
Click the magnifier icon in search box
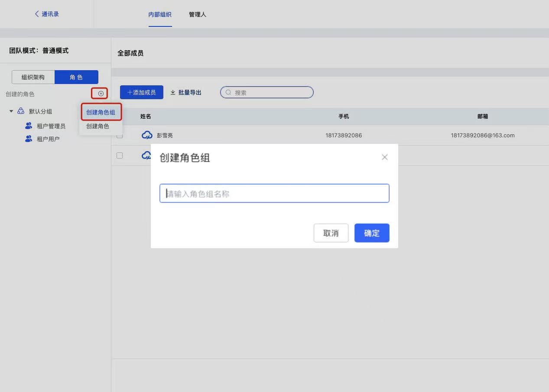(228, 92)
